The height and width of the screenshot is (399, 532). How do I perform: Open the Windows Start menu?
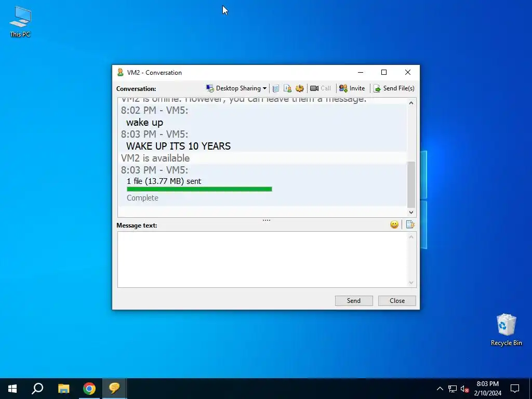click(12, 389)
